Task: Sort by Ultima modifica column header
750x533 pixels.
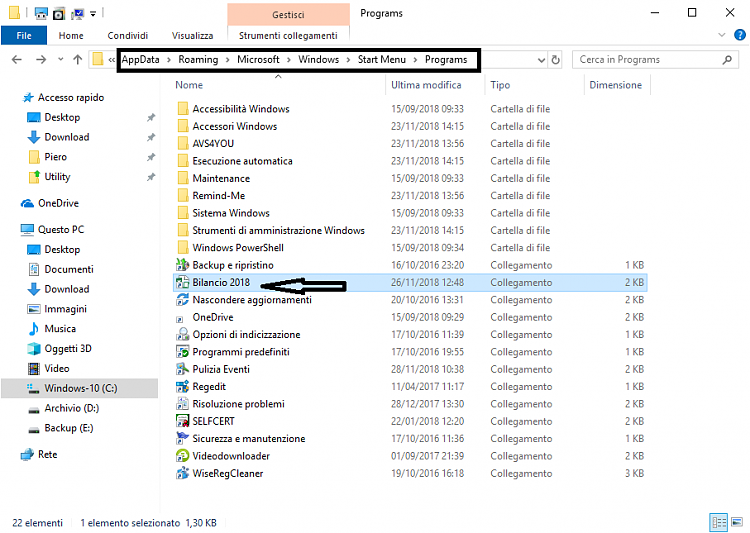Action: point(426,85)
